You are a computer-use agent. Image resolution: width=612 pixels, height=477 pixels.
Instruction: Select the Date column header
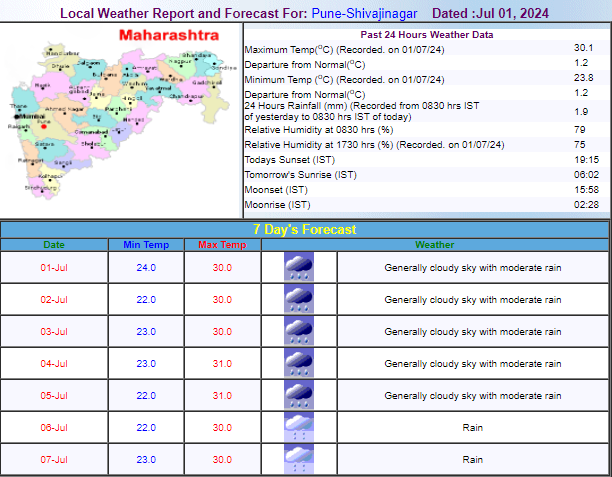(x=54, y=245)
